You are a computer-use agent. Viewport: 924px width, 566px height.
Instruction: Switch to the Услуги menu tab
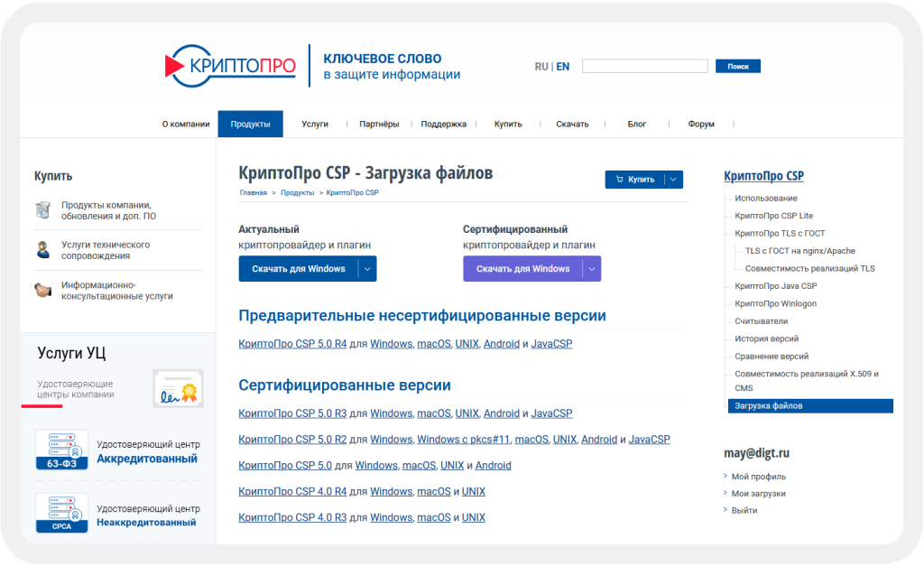coord(315,124)
